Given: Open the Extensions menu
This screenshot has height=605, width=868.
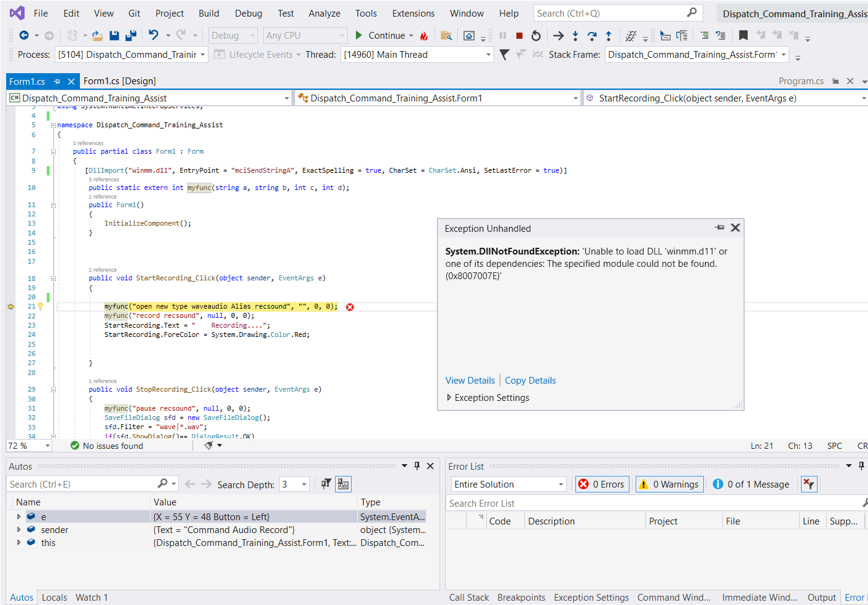Looking at the screenshot, I should (x=413, y=13).
